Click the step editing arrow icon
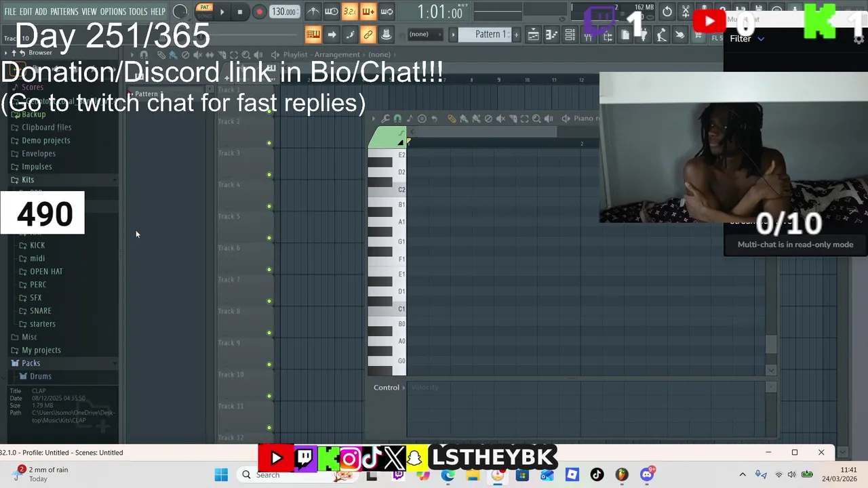 tap(332, 35)
